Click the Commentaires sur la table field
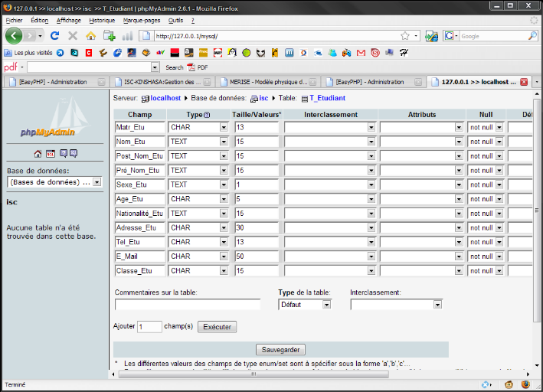Image resolution: width=543 pixels, height=392 pixels. [187, 304]
